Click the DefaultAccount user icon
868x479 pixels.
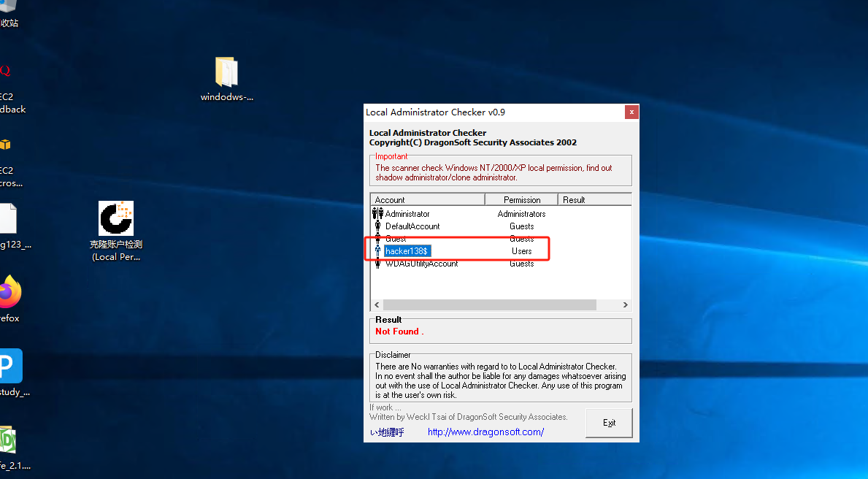pos(377,226)
